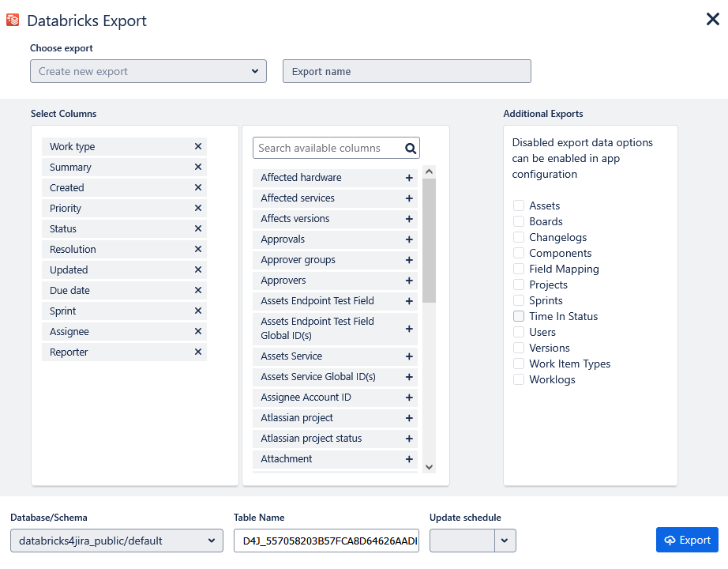Click the Export name input field
The height and width of the screenshot is (569, 728).
coord(407,71)
